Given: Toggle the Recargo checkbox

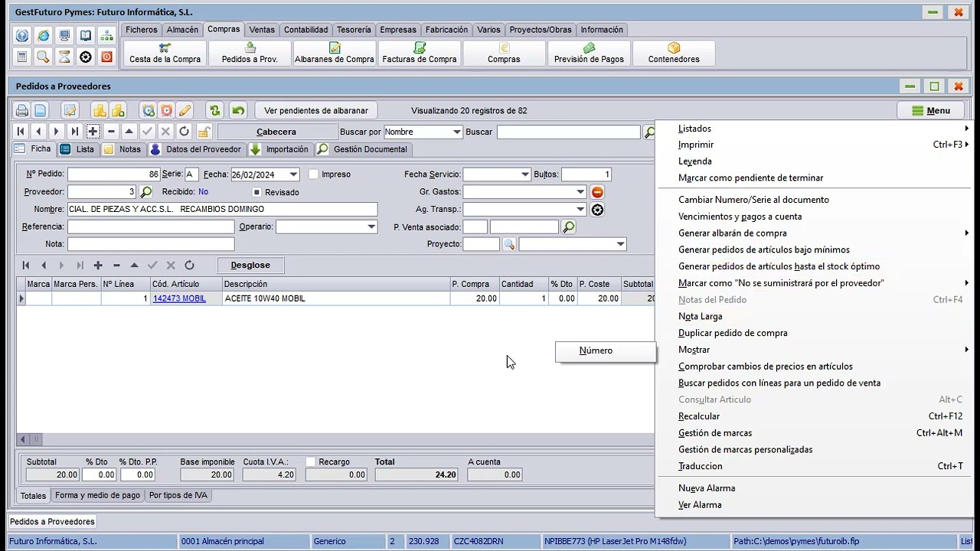Looking at the screenshot, I should click(310, 461).
